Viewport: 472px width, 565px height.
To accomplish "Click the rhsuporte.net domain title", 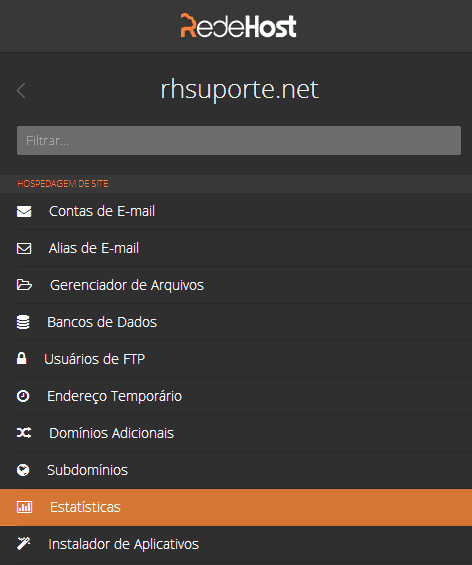I will tap(240, 90).
